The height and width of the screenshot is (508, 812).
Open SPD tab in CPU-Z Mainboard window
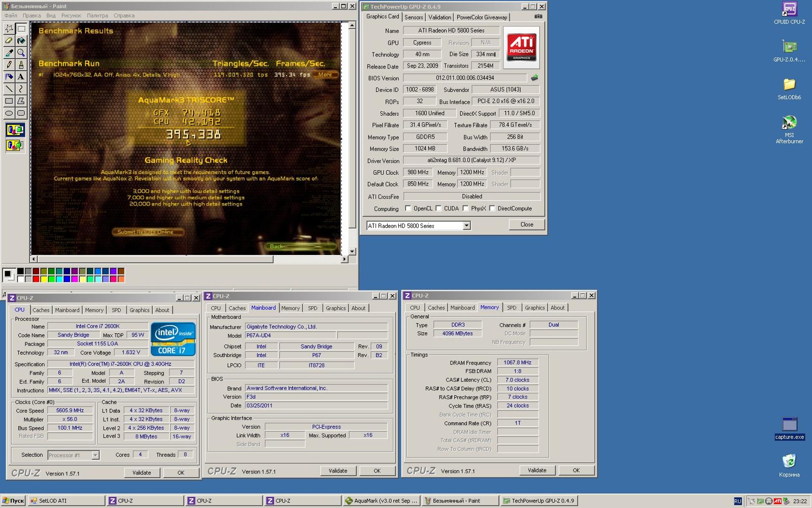[313, 308]
